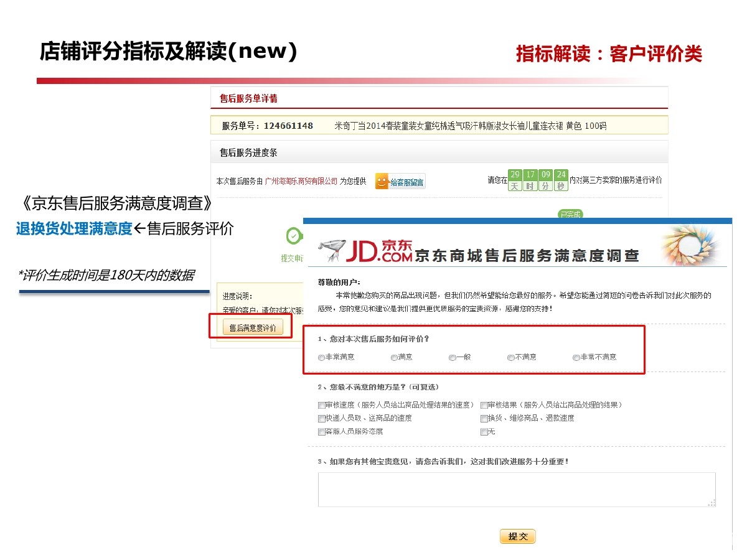Check the 快递人员取、送商品的速度 checkbox
Image resolution: width=747 pixels, height=560 pixels.
[x=321, y=419]
